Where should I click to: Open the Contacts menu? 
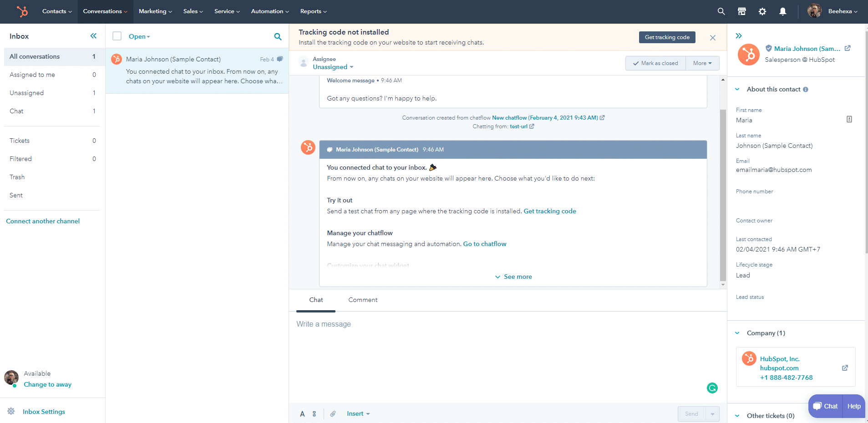click(57, 11)
